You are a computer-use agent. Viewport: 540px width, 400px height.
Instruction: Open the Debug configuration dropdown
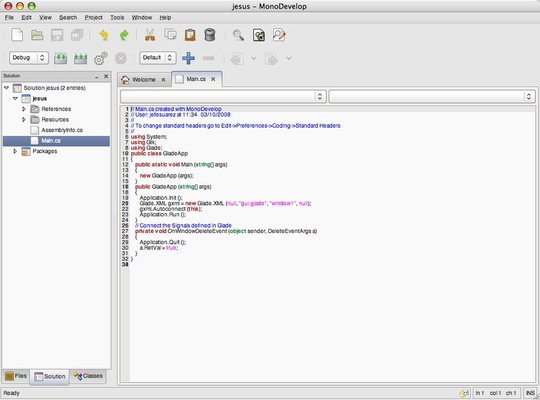pyautogui.click(x=29, y=58)
